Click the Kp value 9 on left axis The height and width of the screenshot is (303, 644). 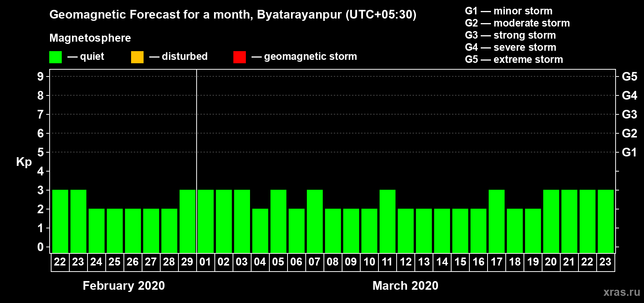41,77
